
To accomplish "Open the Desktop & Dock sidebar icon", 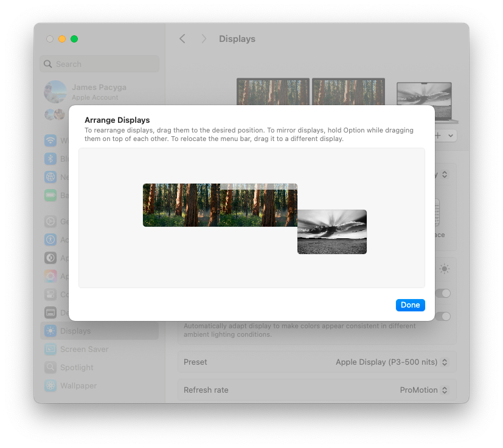I will [50, 312].
